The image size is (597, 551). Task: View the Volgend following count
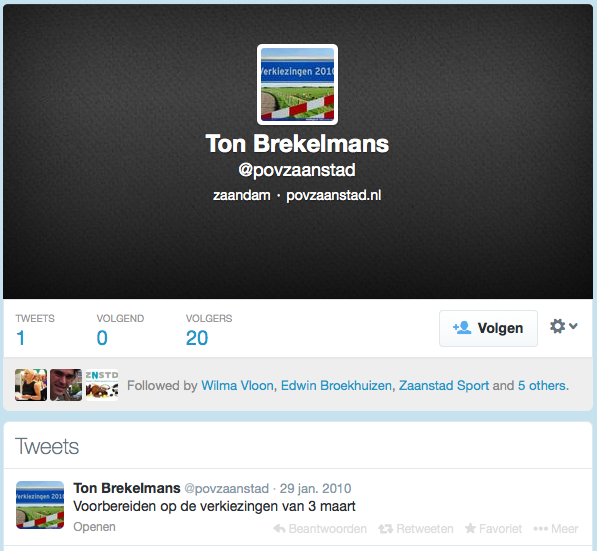(120, 329)
